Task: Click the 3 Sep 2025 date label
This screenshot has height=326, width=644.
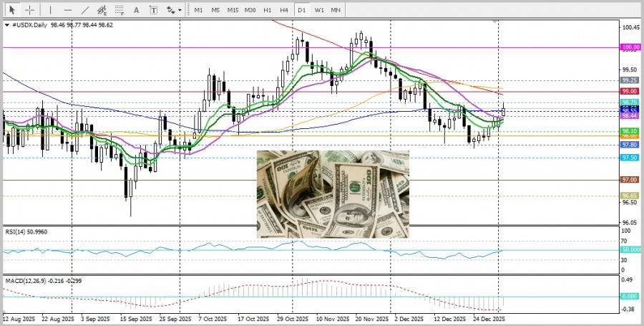Action: click(97, 319)
